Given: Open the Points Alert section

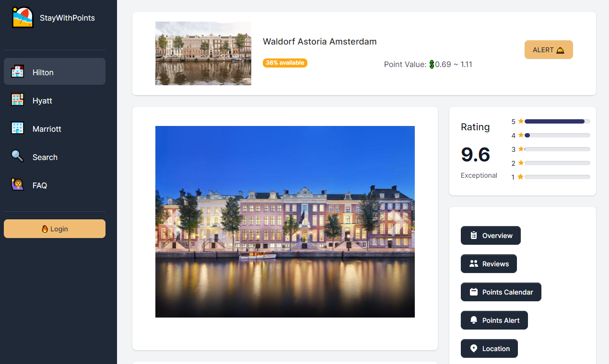Looking at the screenshot, I should pos(494,320).
